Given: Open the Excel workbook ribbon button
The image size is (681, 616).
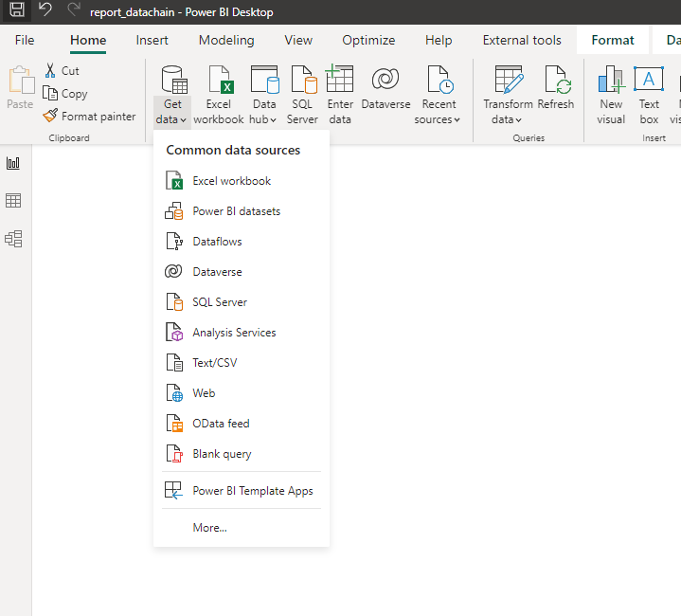Looking at the screenshot, I should [x=219, y=96].
